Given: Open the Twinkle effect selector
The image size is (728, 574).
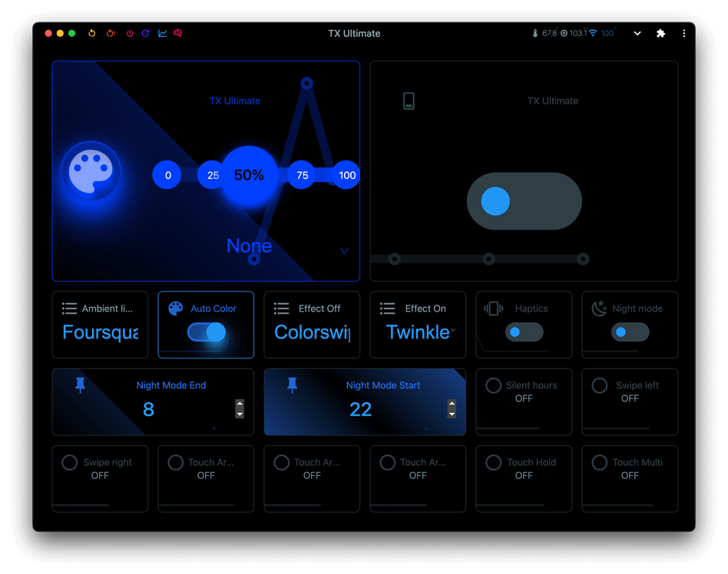Looking at the screenshot, I should tap(418, 332).
